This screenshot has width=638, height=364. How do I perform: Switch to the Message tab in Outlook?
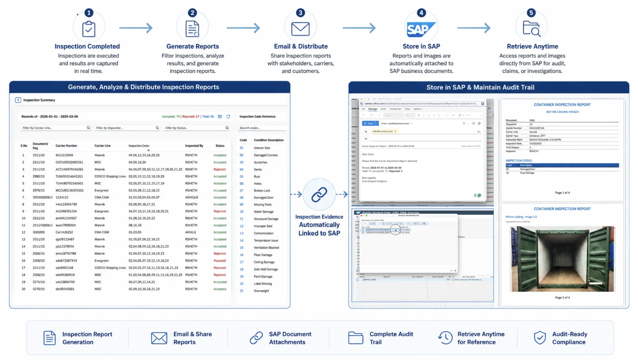pos(373,109)
